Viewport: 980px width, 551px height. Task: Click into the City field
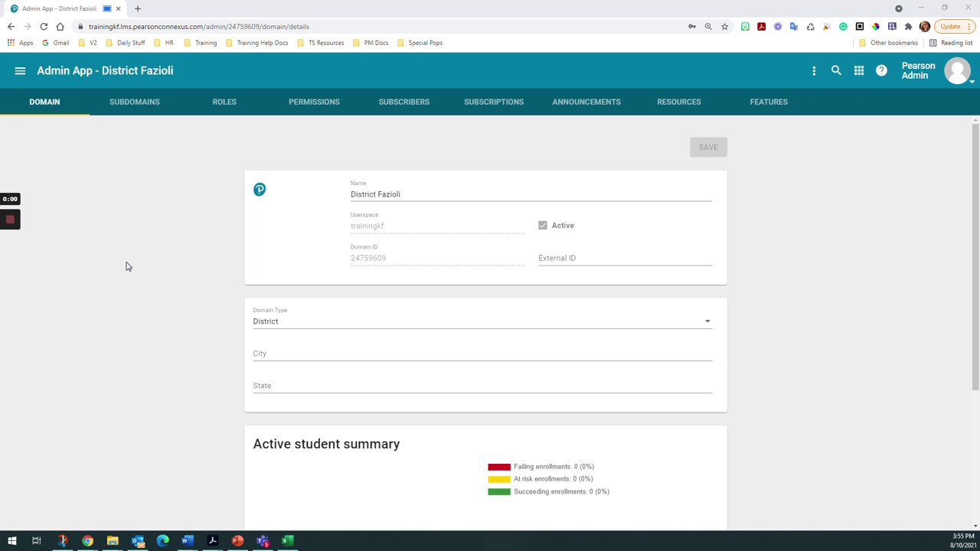click(x=482, y=354)
